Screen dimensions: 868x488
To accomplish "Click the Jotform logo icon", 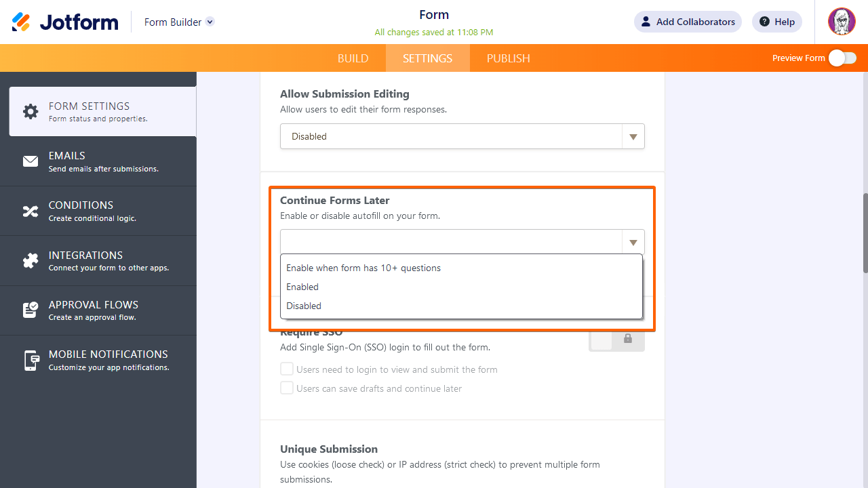I will click(x=21, y=22).
